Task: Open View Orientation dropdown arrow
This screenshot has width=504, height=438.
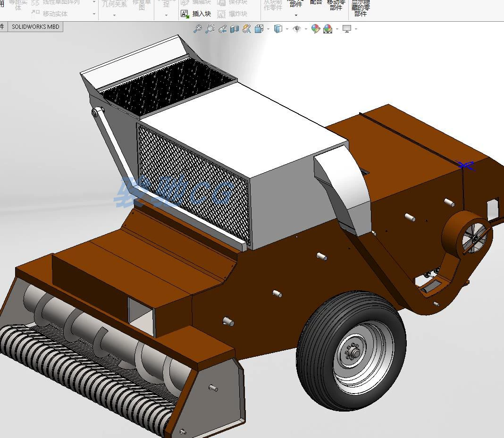Action: (x=268, y=29)
